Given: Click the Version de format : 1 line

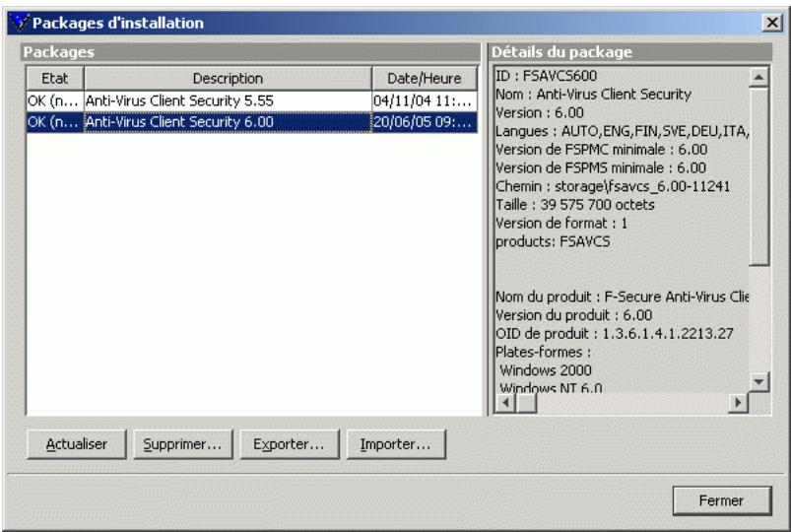Looking at the screenshot, I should (561, 223).
